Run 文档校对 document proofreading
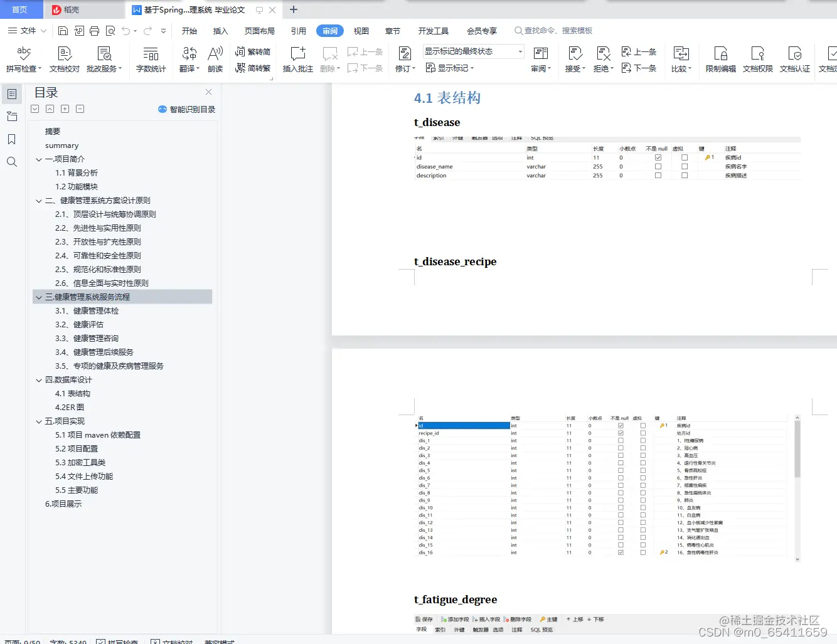This screenshot has width=837, height=644. [x=65, y=60]
